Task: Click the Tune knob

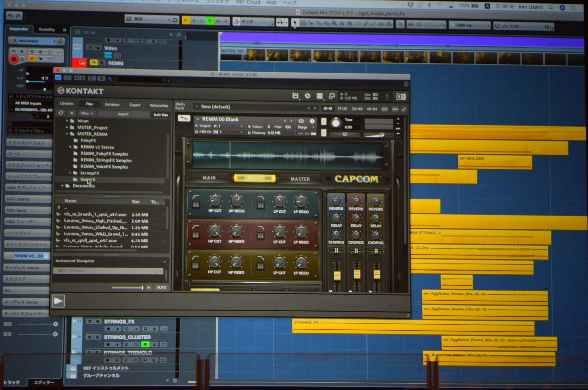Action: [336, 123]
